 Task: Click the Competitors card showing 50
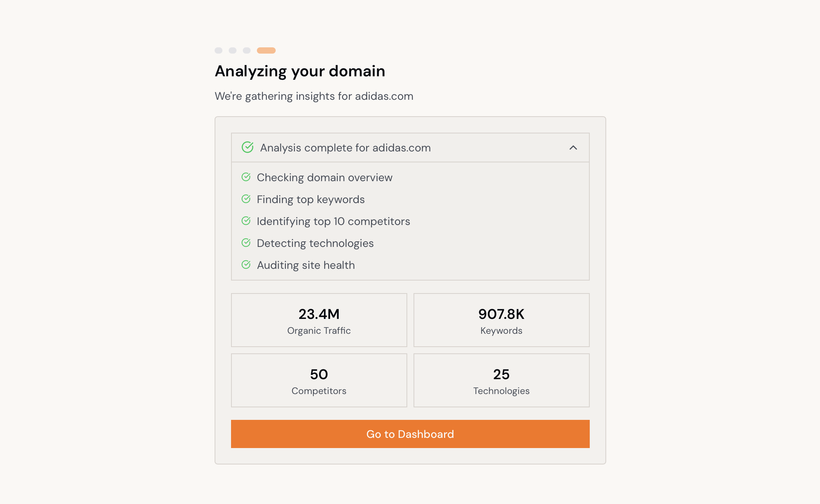point(319,380)
